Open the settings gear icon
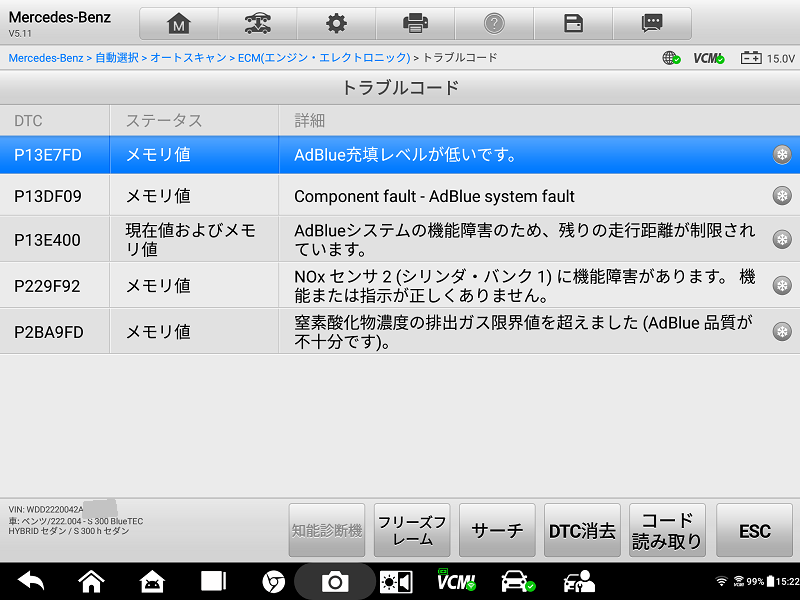The height and width of the screenshot is (600, 800). tap(336, 24)
